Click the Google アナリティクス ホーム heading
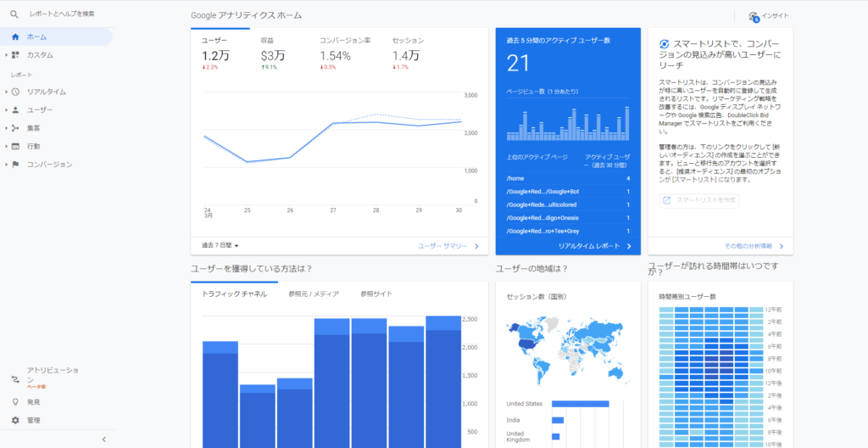 [x=247, y=15]
